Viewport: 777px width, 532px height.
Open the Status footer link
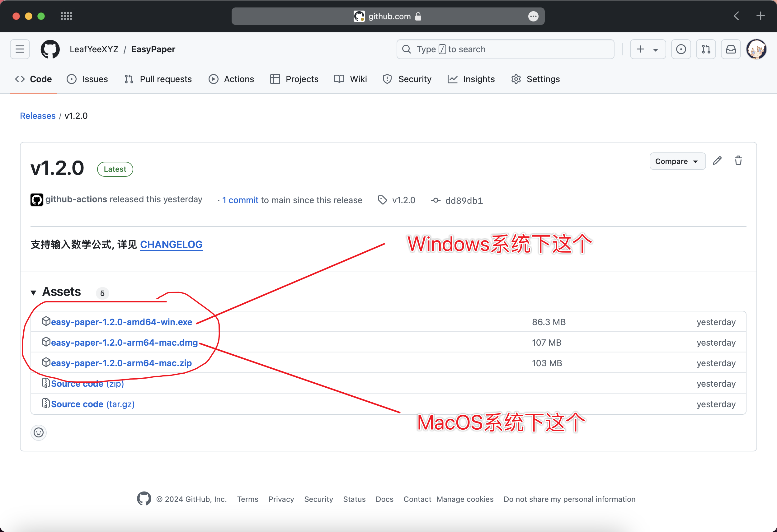tap(354, 499)
